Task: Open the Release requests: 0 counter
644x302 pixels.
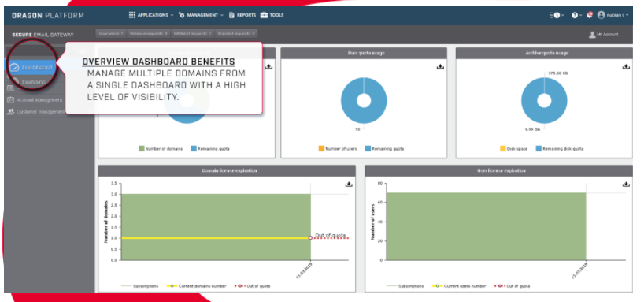Action: pyautogui.click(x=148, y=34)
